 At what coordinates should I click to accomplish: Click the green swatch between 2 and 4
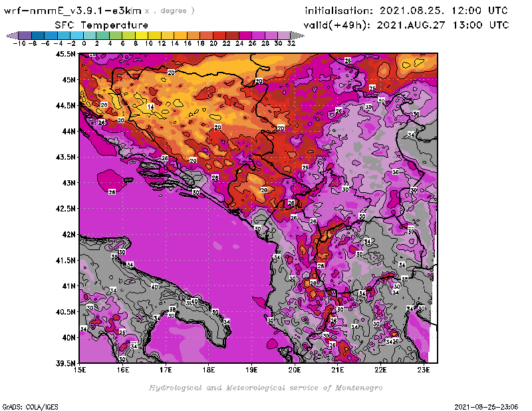pos(102,35)
